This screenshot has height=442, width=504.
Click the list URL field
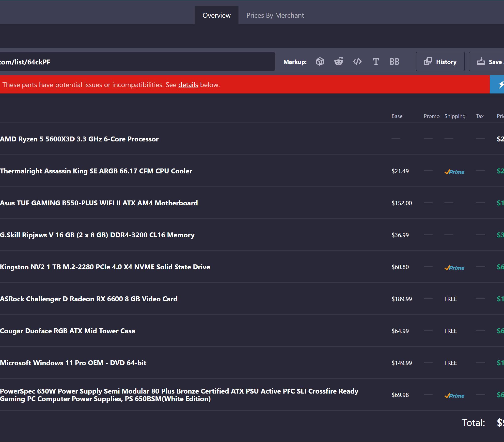point(137,62)
